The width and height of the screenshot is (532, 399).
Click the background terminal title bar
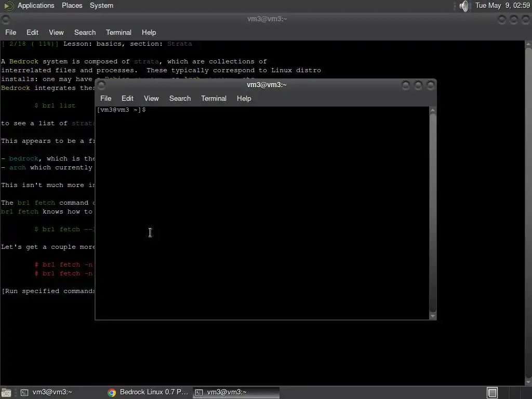[x=267, y=19]
